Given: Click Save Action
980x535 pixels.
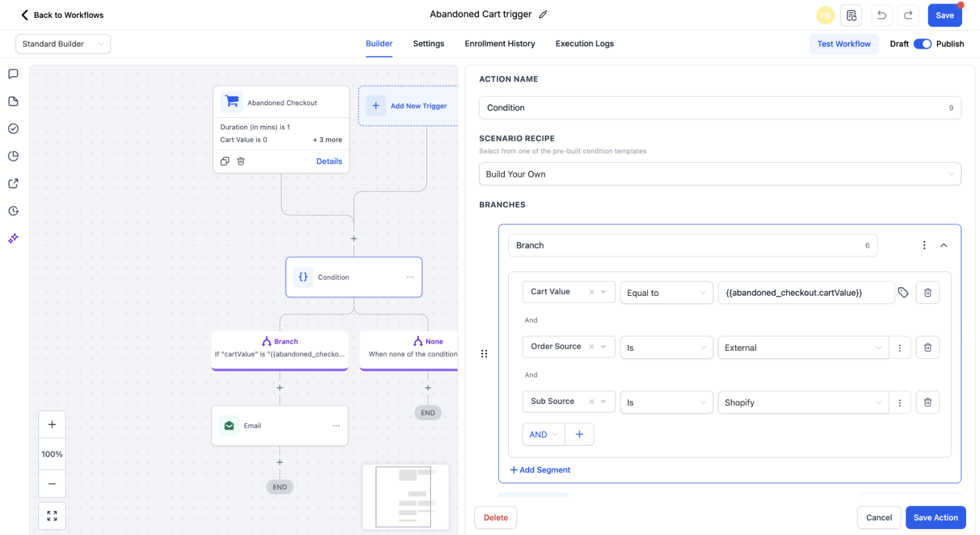Looking at the screenshot, I should (936, 518).
